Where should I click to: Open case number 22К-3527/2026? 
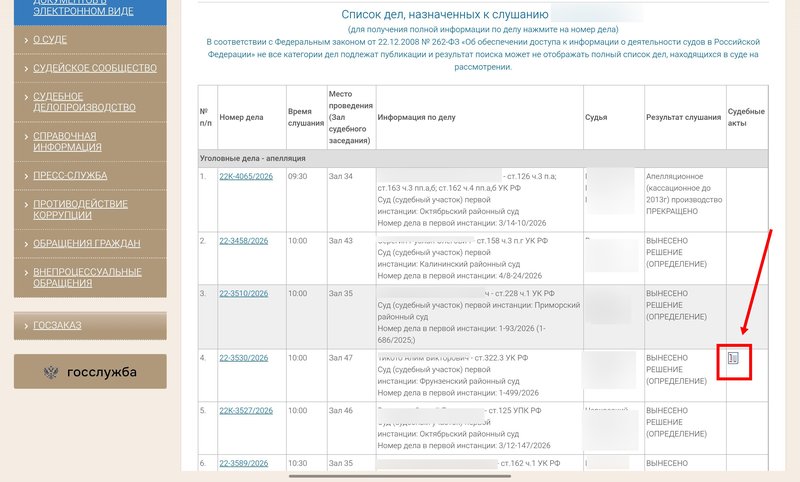coord(246,411)
